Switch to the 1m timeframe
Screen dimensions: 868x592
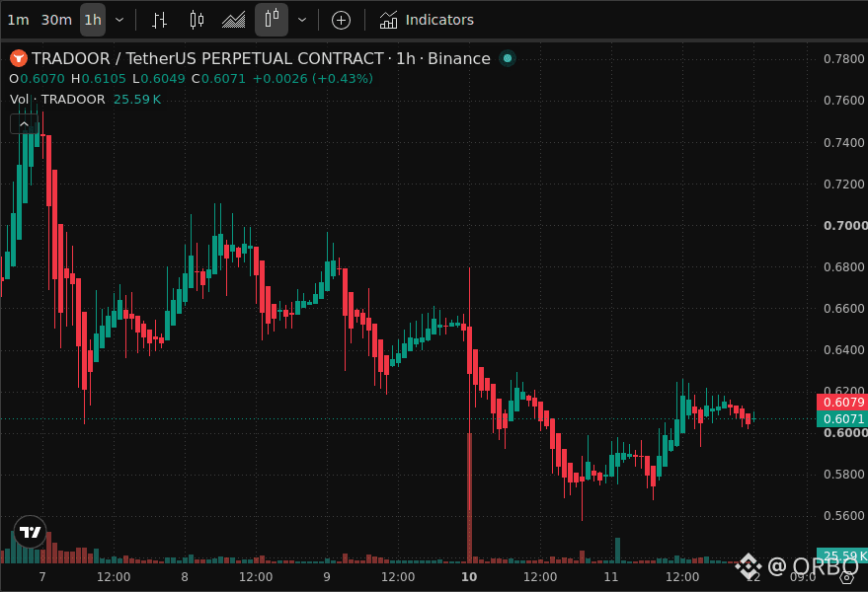point(18,20)
